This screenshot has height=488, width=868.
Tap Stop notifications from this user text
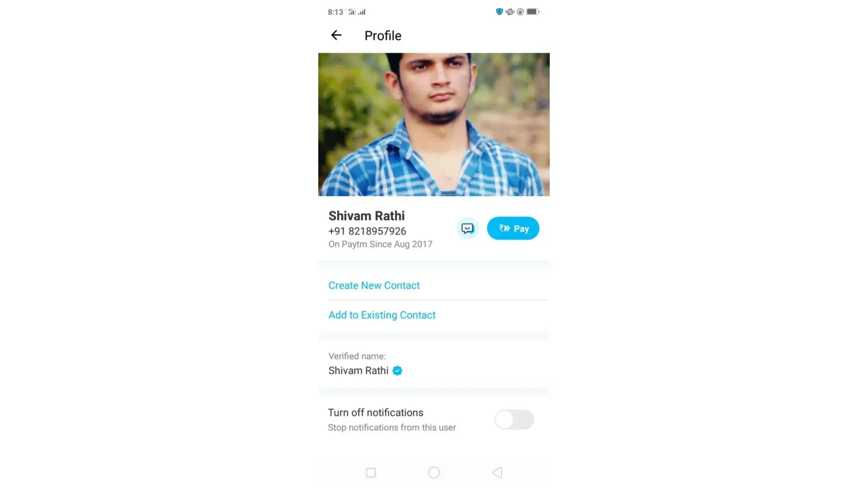click(x=392, y=427)
